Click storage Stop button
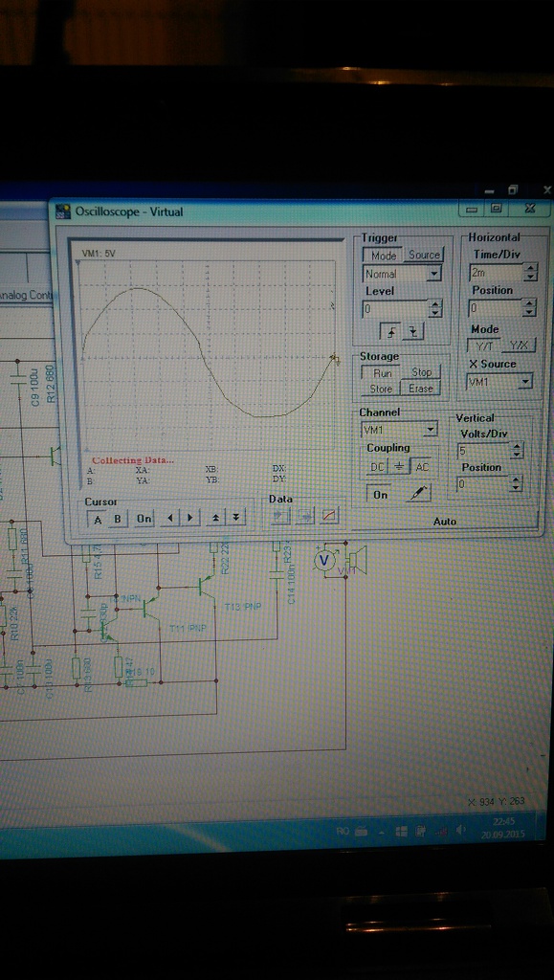Image resolution: width=554 pixels, height=980 pixels. [x=422, y=372]
